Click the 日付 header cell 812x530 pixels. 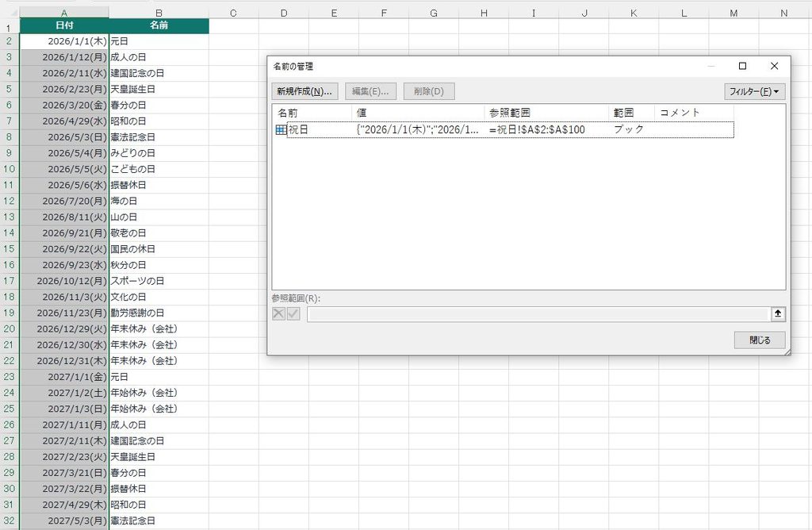coord(64,25)
